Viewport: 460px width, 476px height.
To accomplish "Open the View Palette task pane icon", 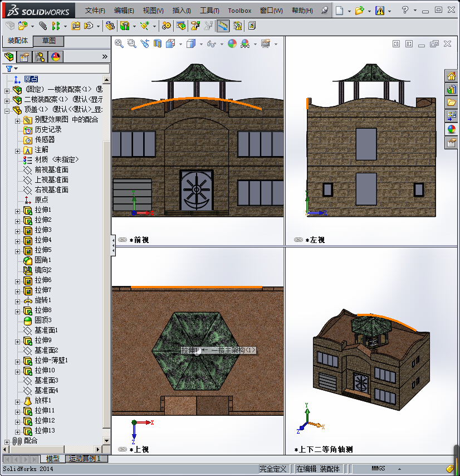I will tap(451, 116).
